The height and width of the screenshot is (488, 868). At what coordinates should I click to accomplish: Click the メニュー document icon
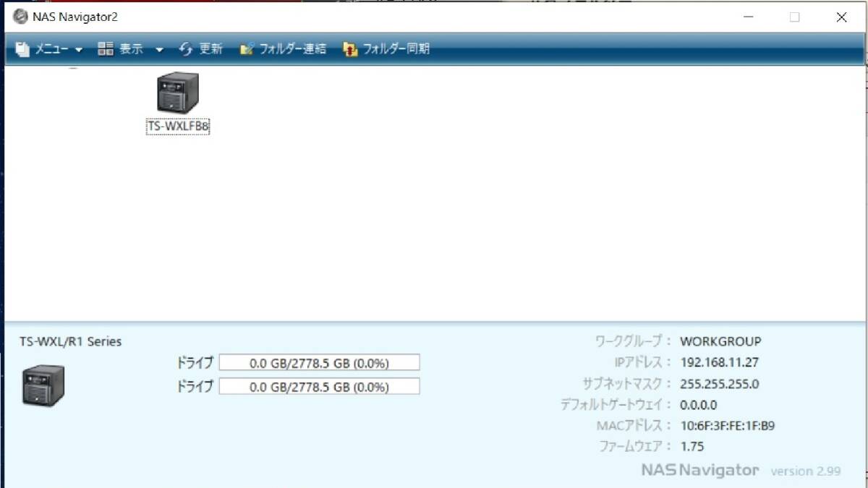pos(23,49)
